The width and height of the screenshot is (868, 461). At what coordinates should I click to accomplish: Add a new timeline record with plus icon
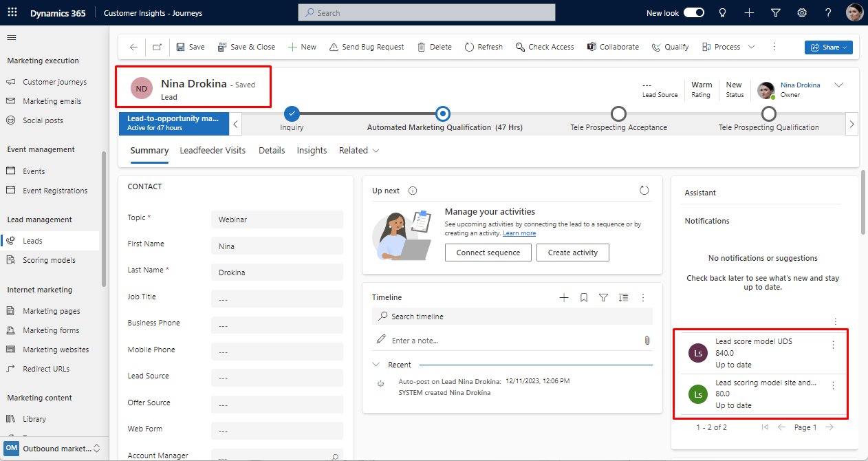coord(563,297)
